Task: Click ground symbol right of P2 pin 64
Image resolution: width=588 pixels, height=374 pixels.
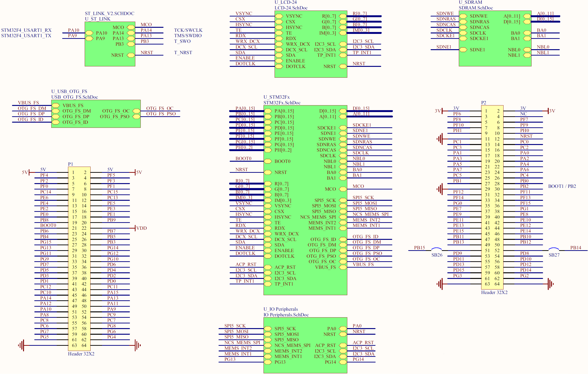Action: (x=550, y=284)
